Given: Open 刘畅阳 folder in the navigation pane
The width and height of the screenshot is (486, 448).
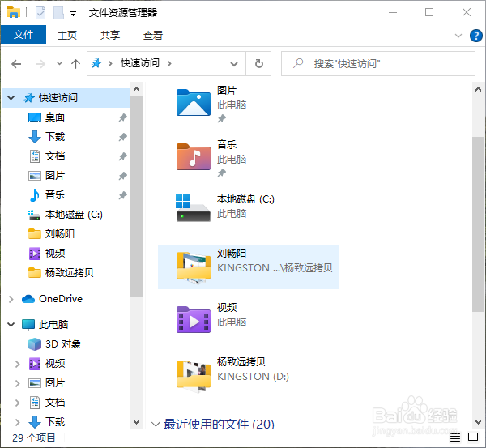Looking at the screenshot, I should (x=60, y=234).
